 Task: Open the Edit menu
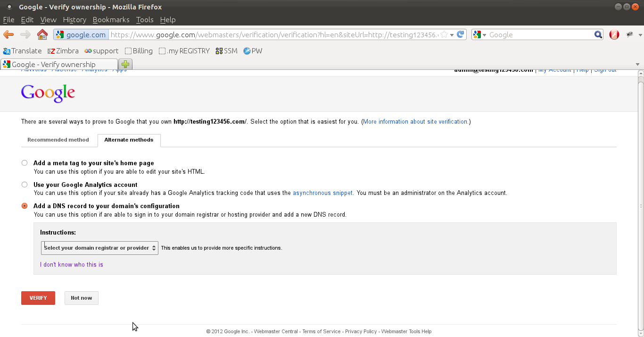27,20
